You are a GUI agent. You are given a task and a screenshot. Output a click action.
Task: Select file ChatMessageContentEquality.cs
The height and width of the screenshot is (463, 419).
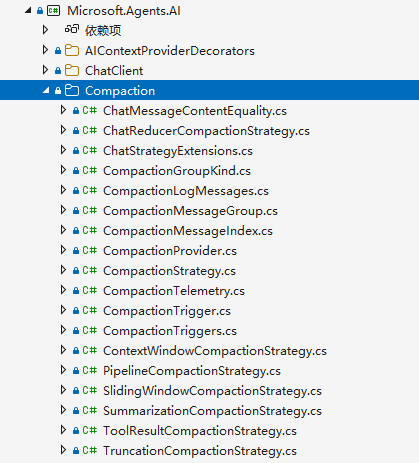[195, 111]
